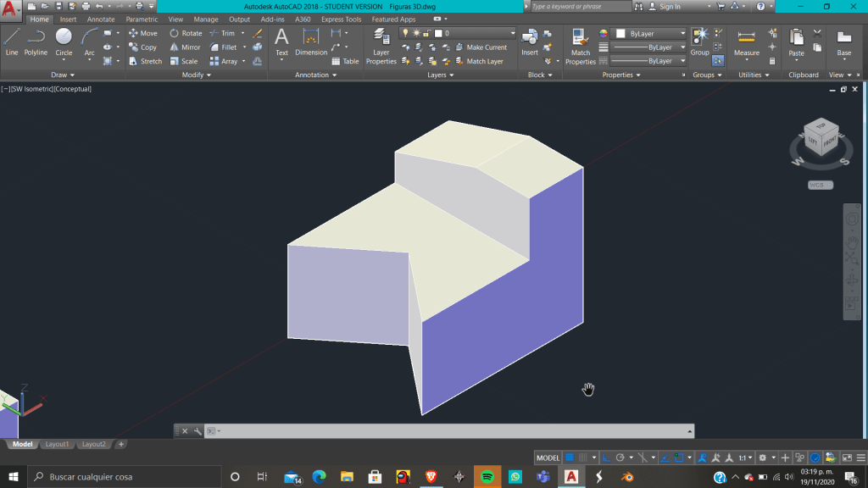Toggle grid display in the status bar
The width and height of the screenshot is (868, 488).
570,457
